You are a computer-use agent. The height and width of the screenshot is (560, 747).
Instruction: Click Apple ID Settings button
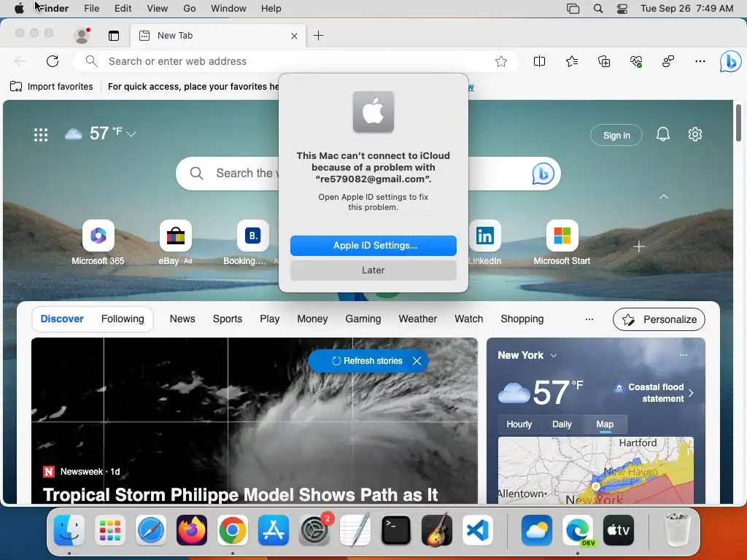(x=373, y=245)
